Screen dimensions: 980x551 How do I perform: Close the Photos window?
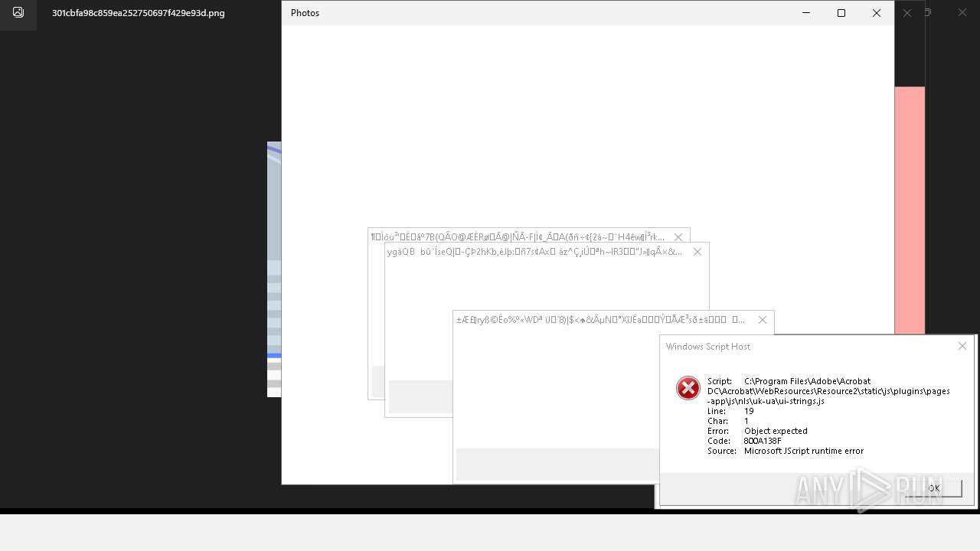[x=877, y=13]
